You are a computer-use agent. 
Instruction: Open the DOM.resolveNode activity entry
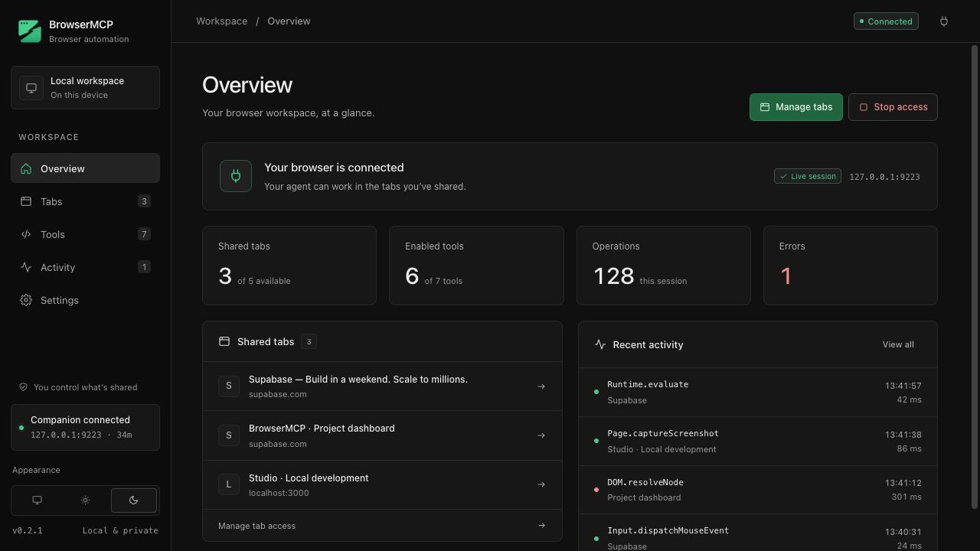pyautogui.click(x=758, y=490)
